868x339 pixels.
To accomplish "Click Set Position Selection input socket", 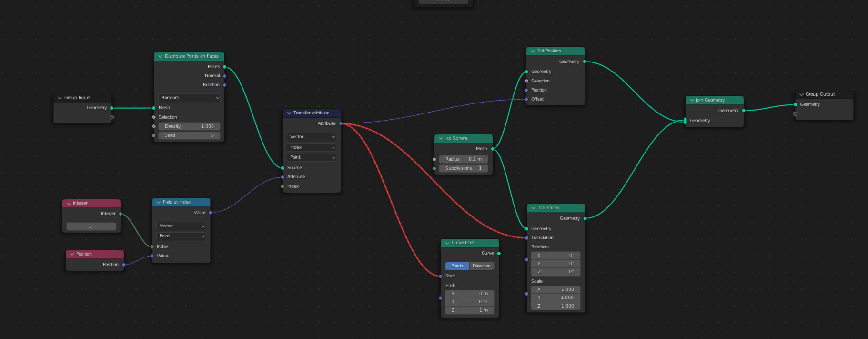I will 526,81.
